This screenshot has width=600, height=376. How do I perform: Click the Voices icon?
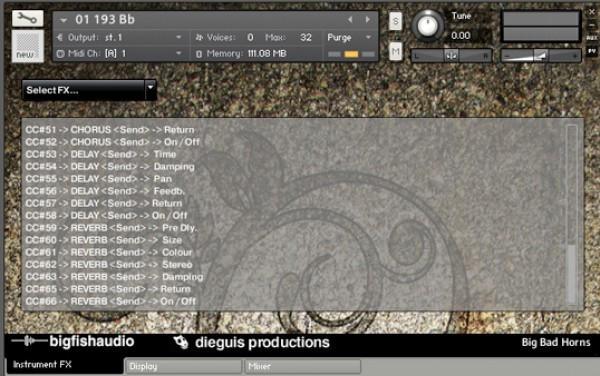(199, 37)
